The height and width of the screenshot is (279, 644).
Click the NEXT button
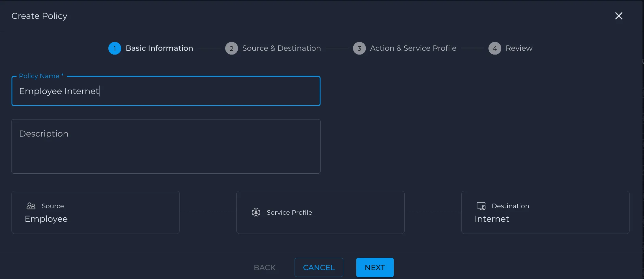tap(375, 267)
